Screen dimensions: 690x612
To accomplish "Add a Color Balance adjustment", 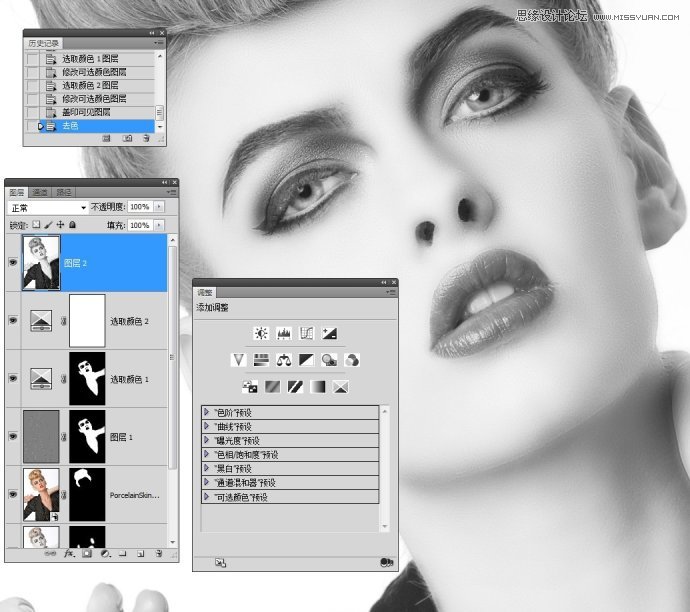I will coord(284,360).
